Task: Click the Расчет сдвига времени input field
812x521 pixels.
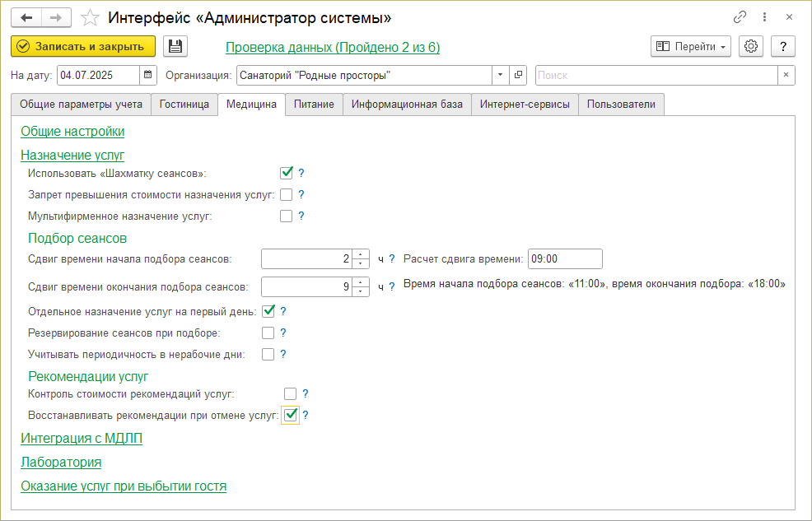Action: pyautogui.click(x=565, y=259)
